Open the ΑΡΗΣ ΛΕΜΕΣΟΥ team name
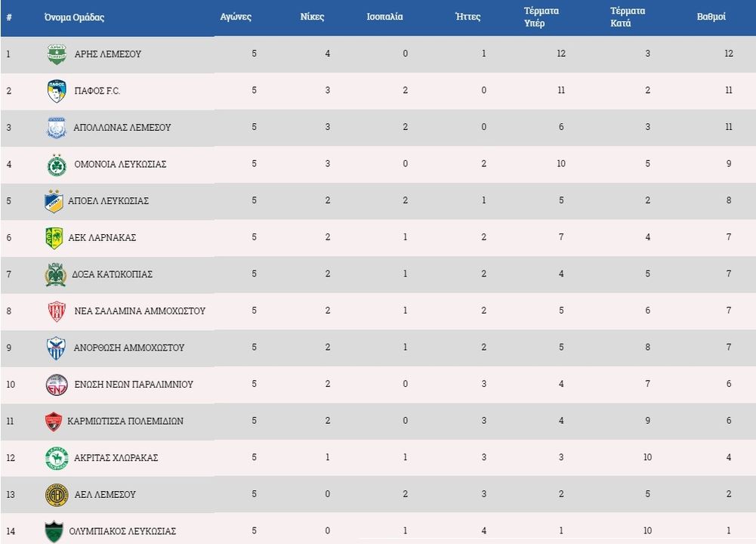This screenshot has height=544, width=756. (x=107, y=54)
